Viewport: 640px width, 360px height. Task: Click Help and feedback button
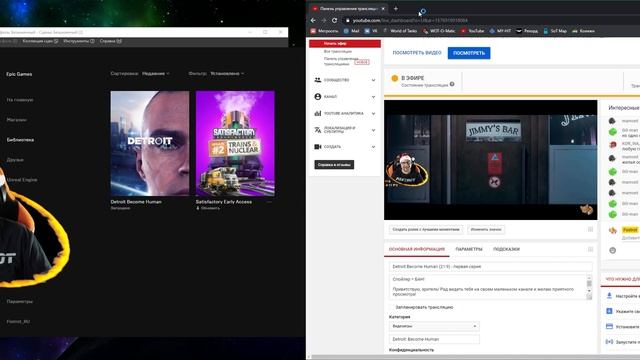pyautogui.click(x=334, y=164)
